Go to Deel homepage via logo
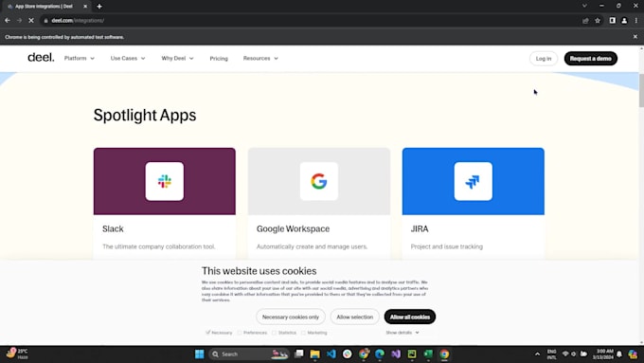Viewport: 644px width, 363px height. coord(41,58)
